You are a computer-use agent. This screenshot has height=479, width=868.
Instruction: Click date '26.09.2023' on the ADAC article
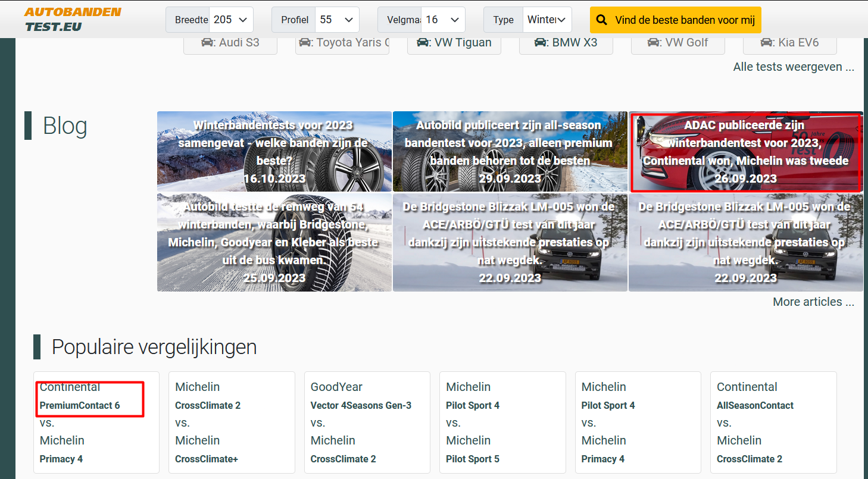(745, 179)
